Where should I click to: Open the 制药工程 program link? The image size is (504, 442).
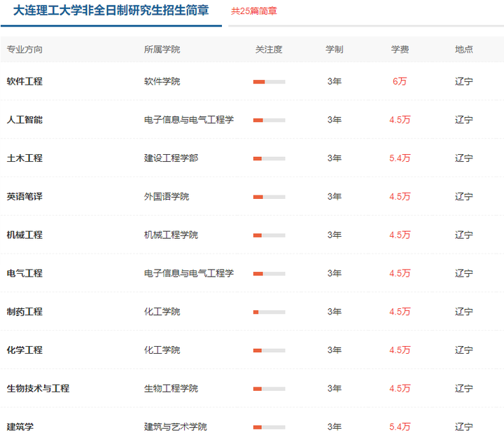click(24, 312)
